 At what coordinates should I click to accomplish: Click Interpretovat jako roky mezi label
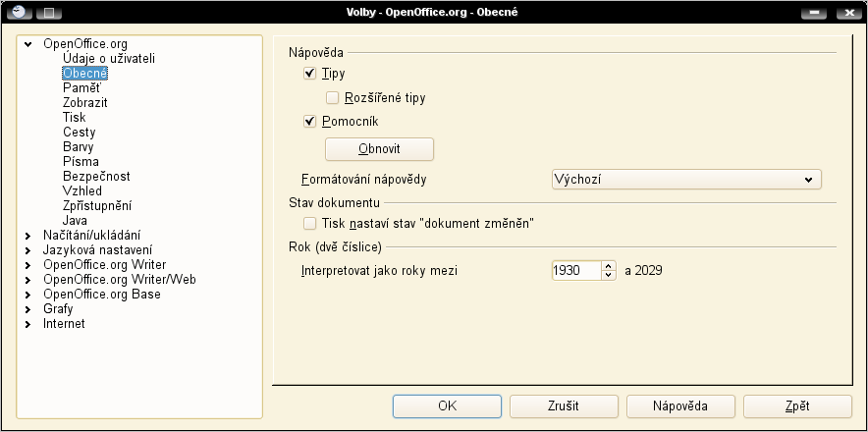[x=379, y=271]
